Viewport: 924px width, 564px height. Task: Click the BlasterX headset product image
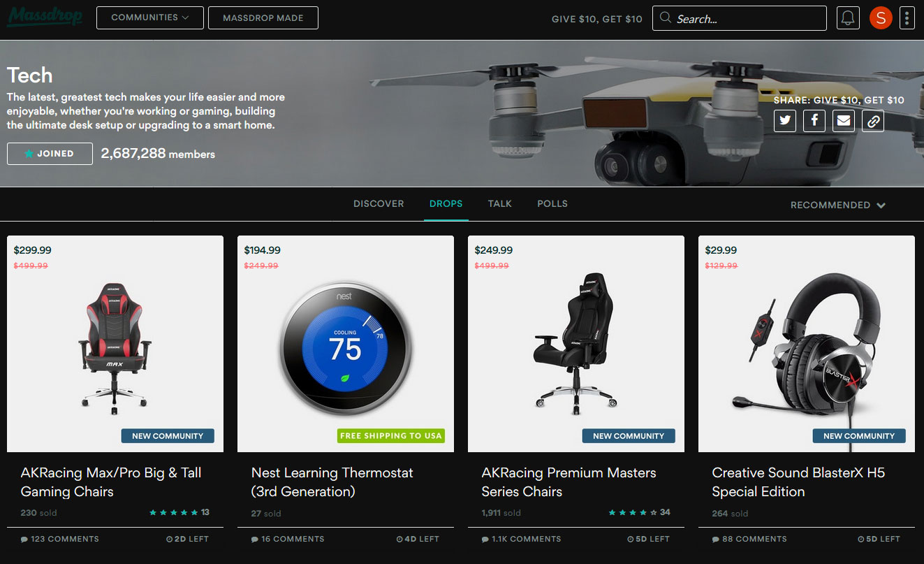pyautogui.click(x=807, y=344)
